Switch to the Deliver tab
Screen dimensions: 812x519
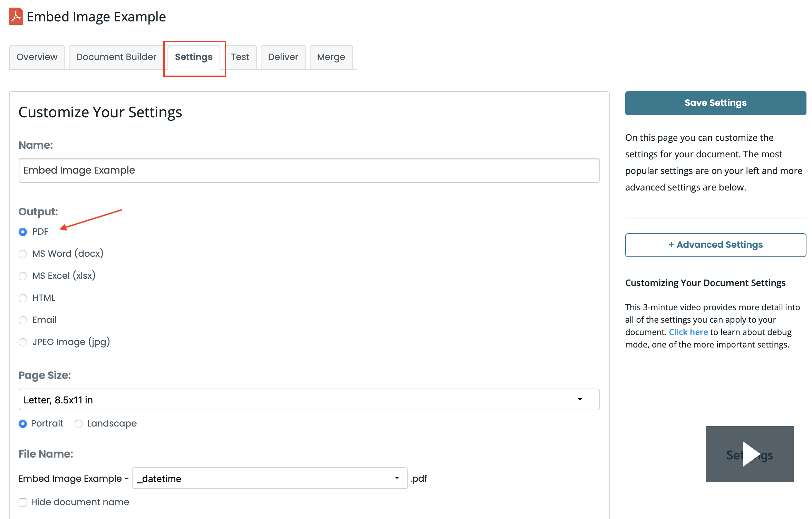pyautogui.click(x=283, y=57)
